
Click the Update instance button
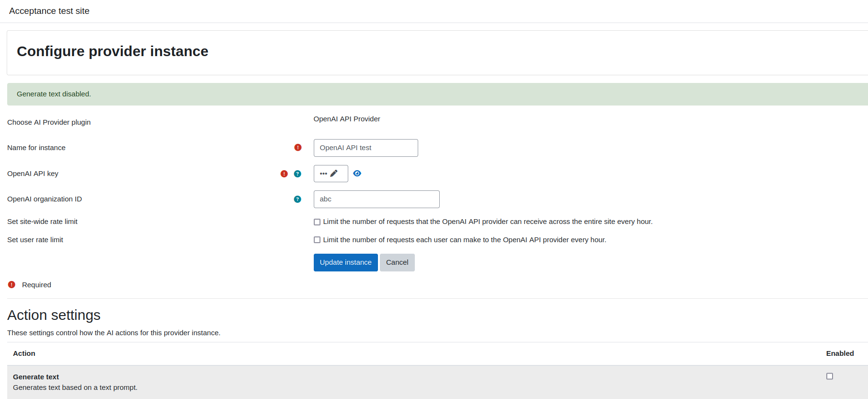click(346, 262)
